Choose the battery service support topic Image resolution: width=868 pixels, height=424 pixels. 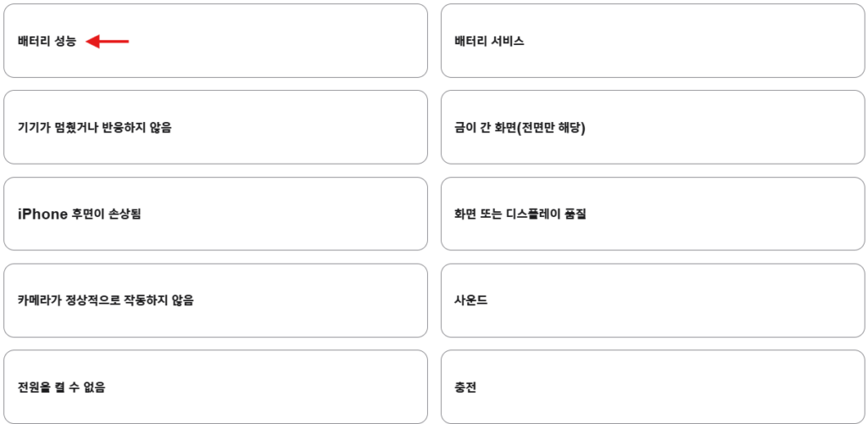pyautogui.click(x=489, y=41)
